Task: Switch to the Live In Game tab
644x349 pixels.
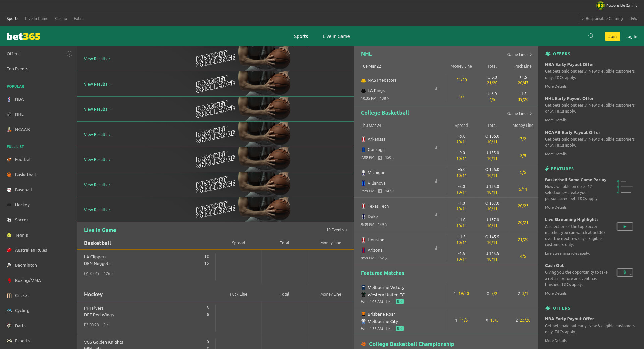Action: (x=336, y=36)
